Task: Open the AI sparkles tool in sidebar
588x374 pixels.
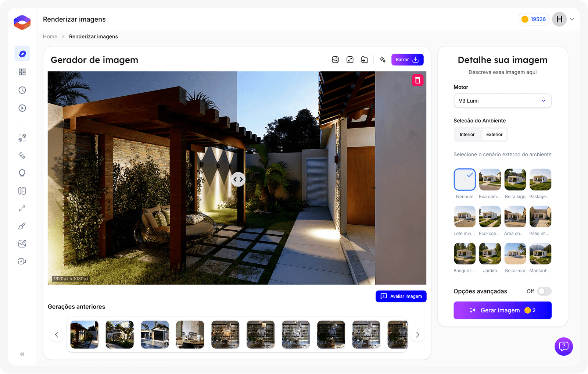Action: (x=22, y=156)
